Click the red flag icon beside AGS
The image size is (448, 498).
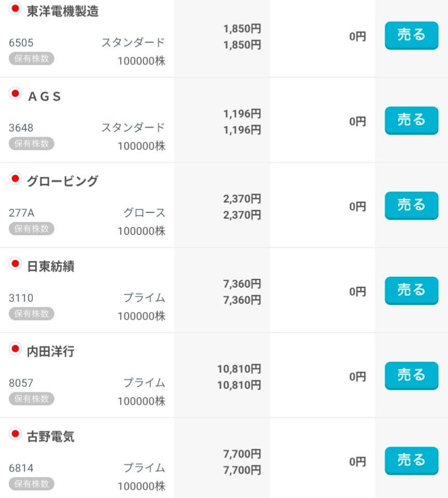[16, 94]
